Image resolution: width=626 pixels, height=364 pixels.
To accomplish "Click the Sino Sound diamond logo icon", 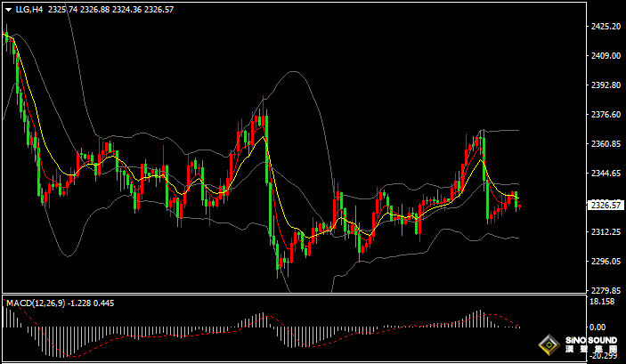I will [x=550, y=345].
